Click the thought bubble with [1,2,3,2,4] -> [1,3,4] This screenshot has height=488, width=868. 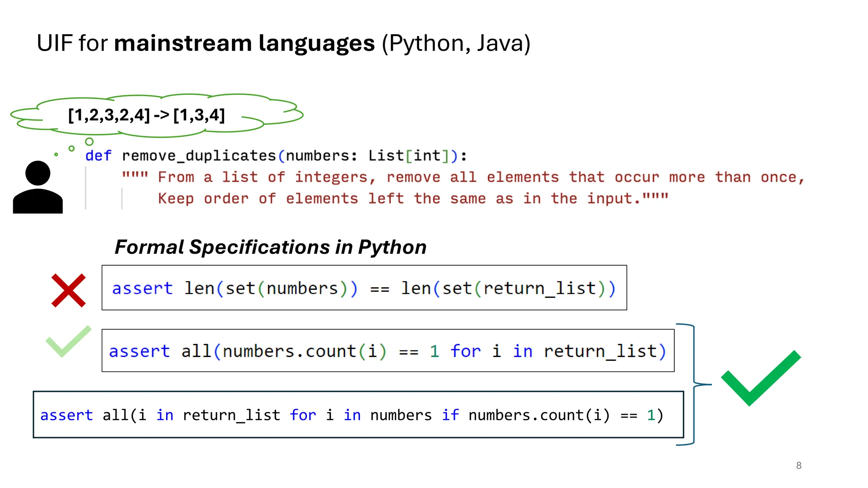157,116
